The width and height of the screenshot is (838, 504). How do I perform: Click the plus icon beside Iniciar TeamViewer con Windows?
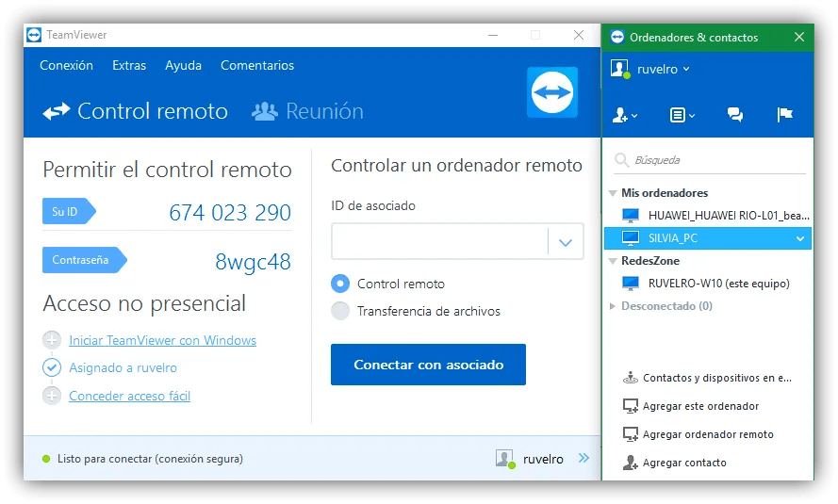[x=52, y=339]
